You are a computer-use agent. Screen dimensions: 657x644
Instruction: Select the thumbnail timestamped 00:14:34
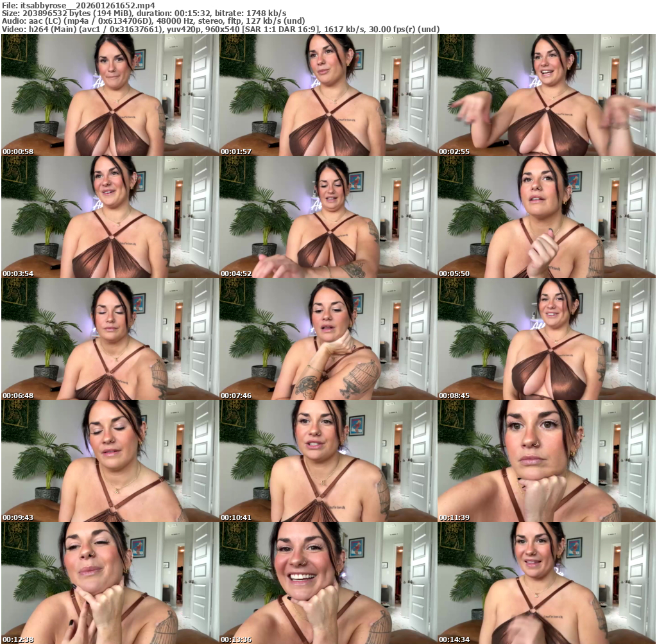point(547,583)
